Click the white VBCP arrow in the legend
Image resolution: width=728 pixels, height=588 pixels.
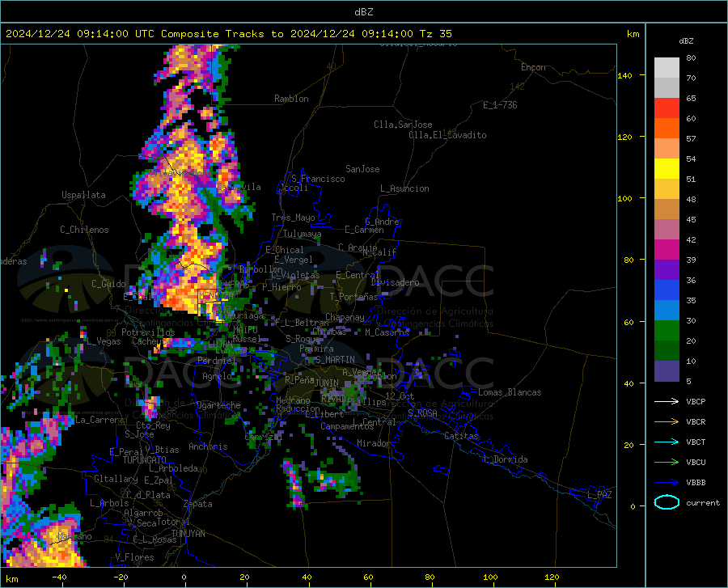667,401
